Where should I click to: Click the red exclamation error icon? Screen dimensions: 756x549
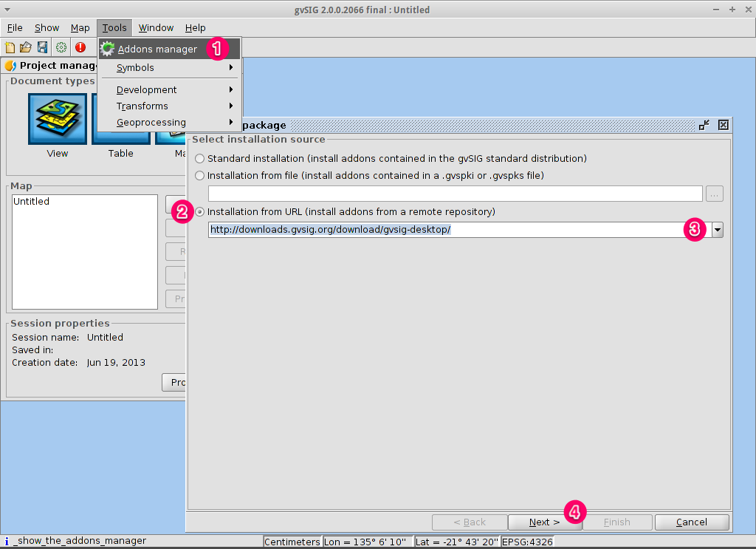(x=80, y=47)
